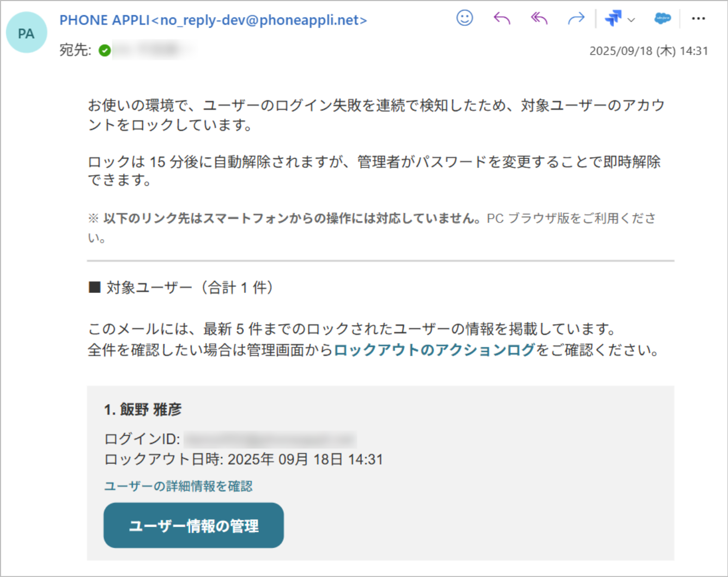The height and width of the screenshot is (577, 728).
Task: Reply all to this message
Action: pos(538,18)
